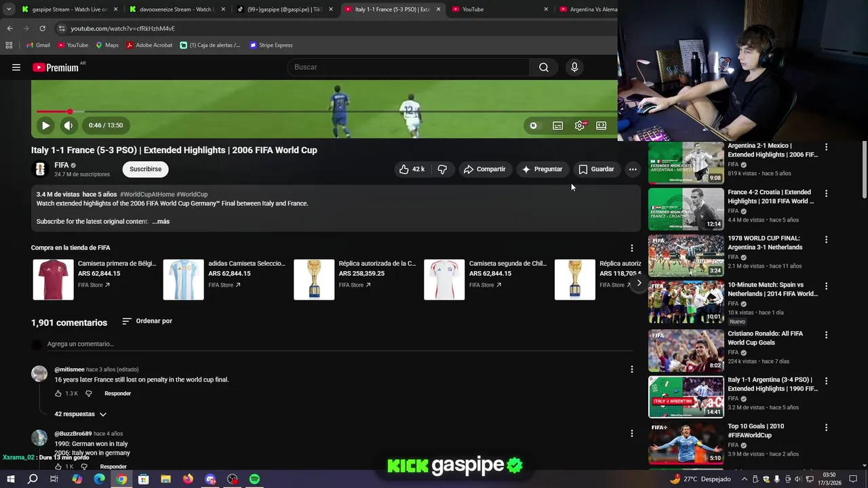868x488 pixels.
Task: Mute the video volume icon
Action: coord(68,125)
